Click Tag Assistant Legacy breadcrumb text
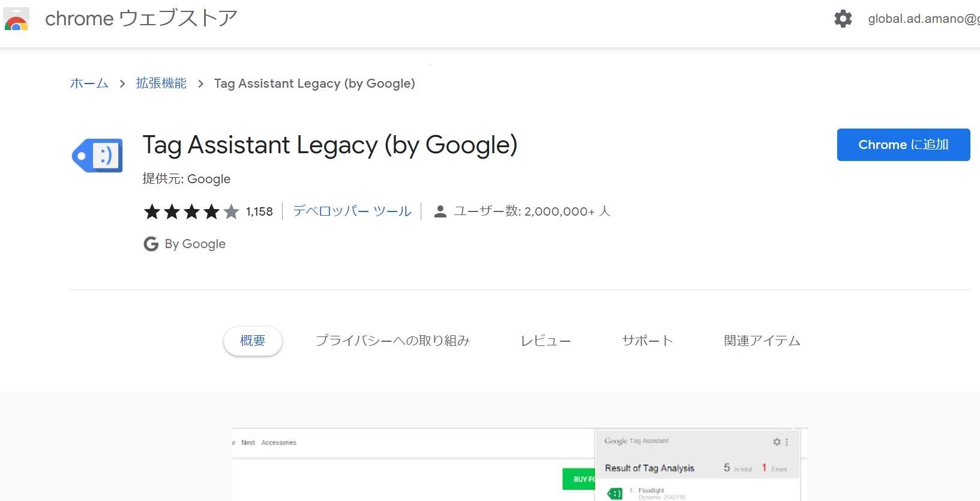This screenshot has height=501, width=980. (314, 83)
